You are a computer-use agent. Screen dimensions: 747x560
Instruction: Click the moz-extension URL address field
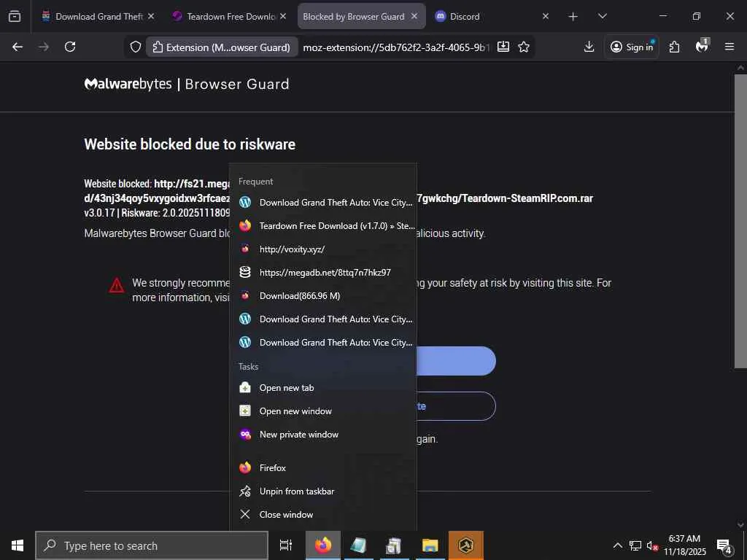(395, 47)
